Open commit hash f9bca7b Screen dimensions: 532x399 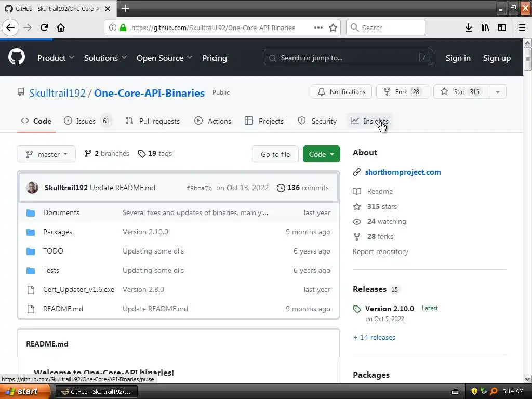pos(199,188)
